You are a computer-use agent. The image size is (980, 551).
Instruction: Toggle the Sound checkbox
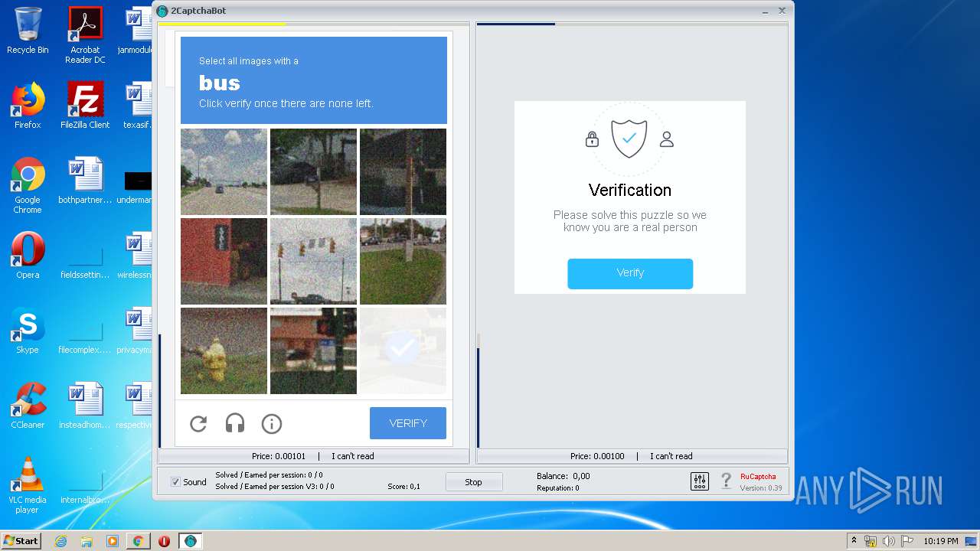point(175,482)
